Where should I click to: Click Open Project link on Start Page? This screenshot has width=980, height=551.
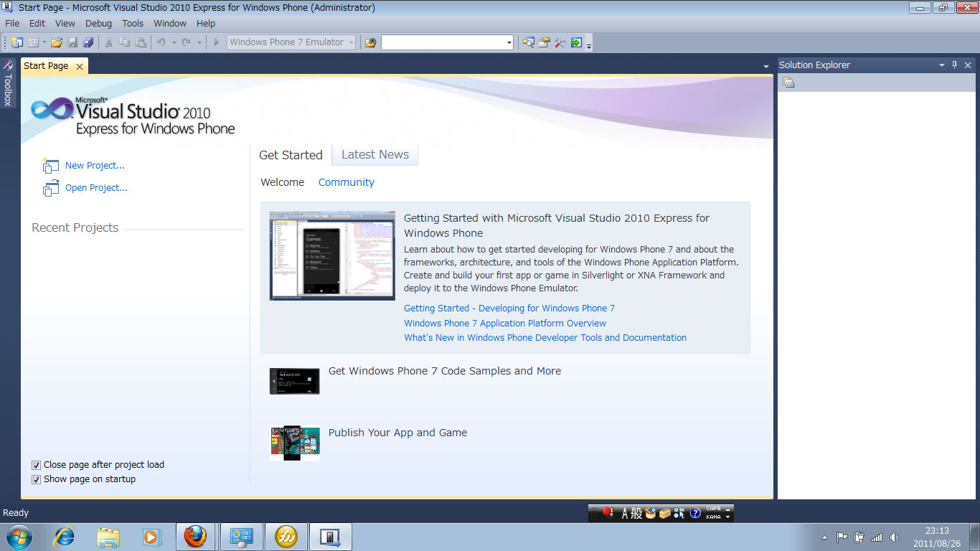[x=96, y=188]
